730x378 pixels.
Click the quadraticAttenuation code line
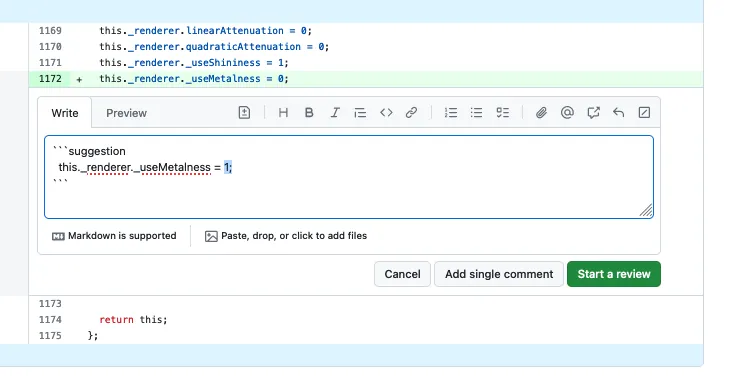tap(214, 47)
